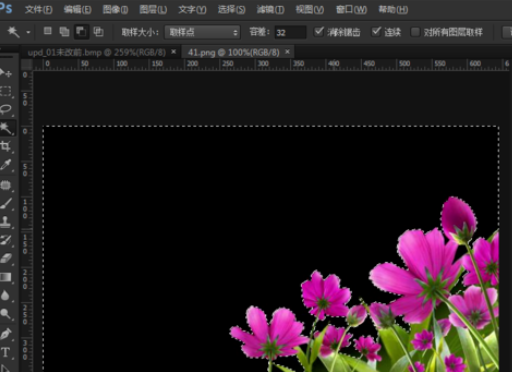Switch to the 41.png document tab

point(233,52)
